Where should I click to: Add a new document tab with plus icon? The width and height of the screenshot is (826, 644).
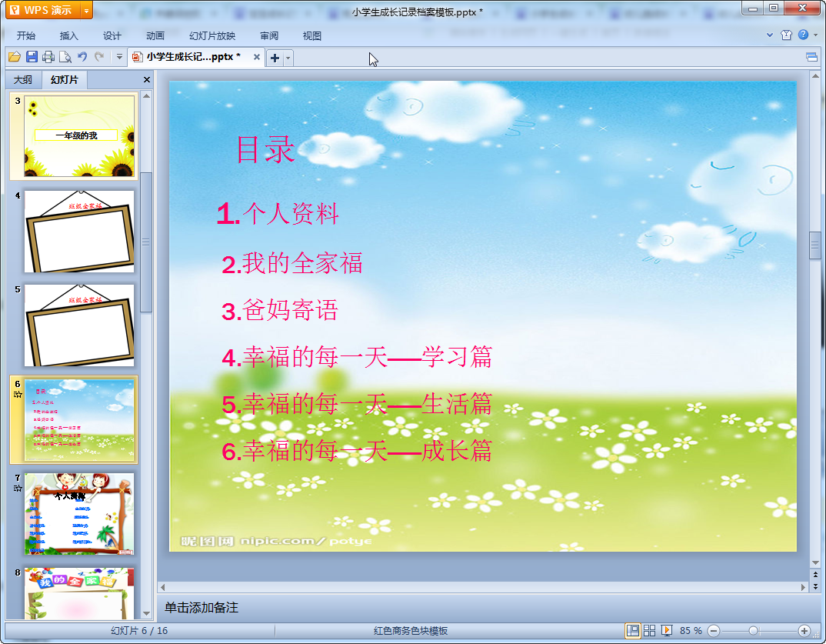click(x=275, y=58)
